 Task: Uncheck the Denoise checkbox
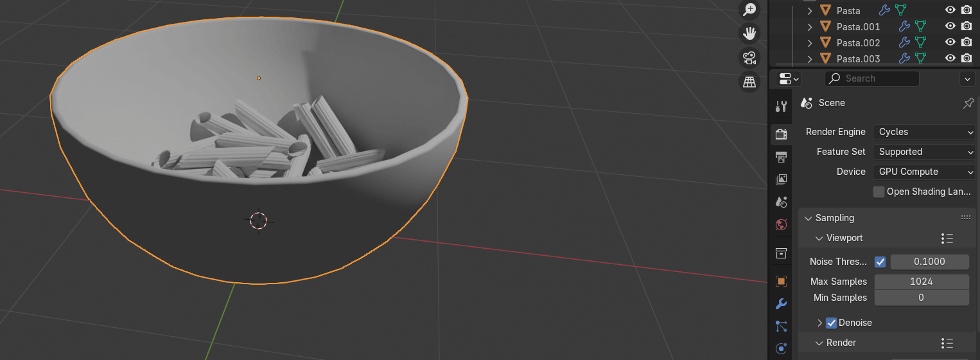pos(831,323)
